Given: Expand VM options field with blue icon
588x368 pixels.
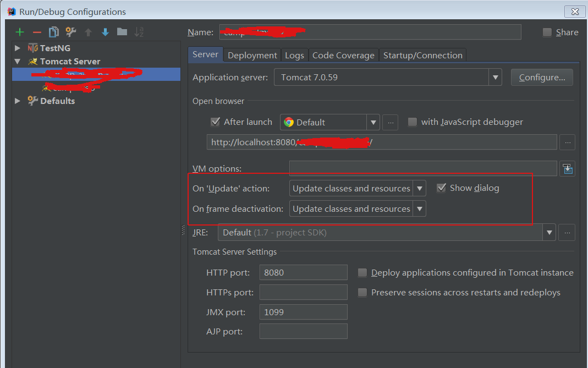Looking at the screenshot, I should [x=568, y=169].
